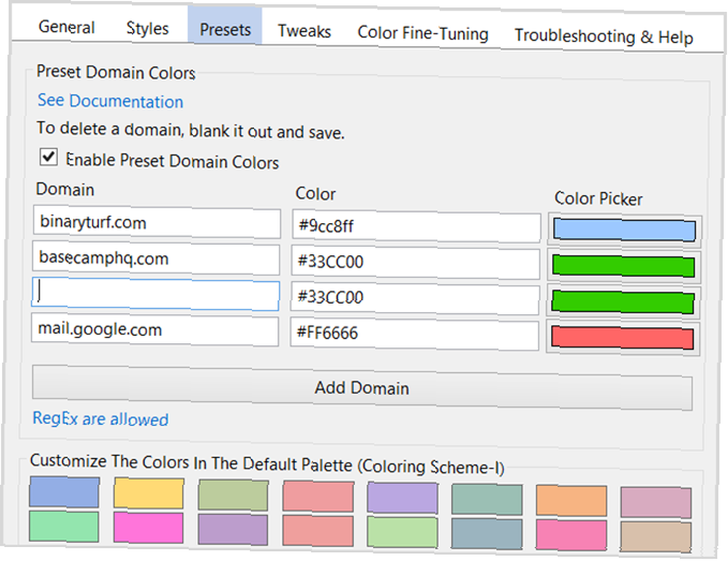Click the basecamphq.com row color field
Viewport: 728px width, 561px height.
(x=416, y=262)
